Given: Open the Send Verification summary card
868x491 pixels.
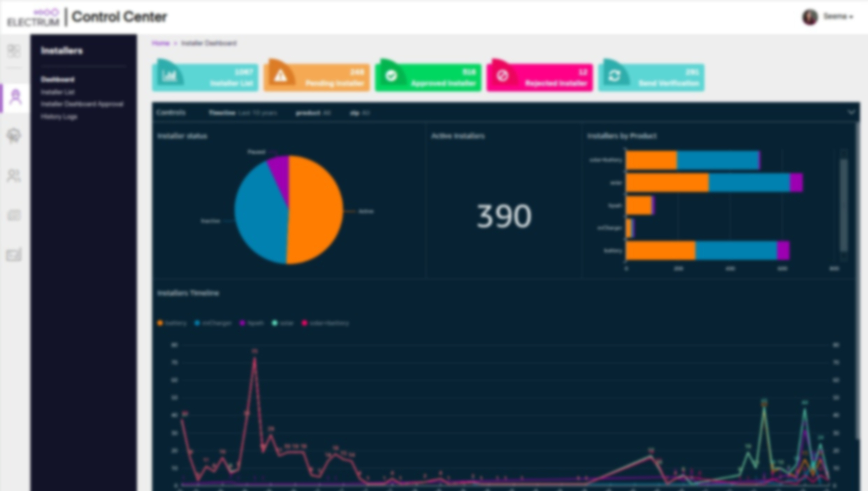Looking at the screenshot, I should tap(651, 78).
